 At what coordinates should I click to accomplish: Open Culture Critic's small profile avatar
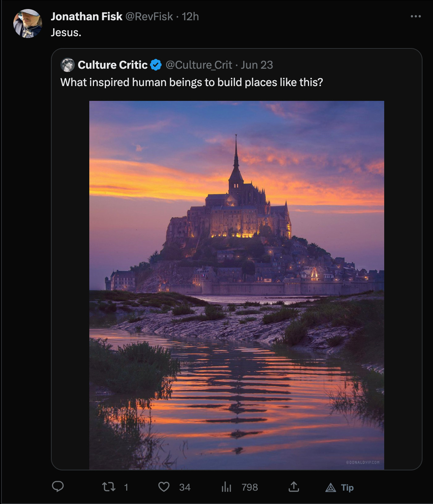click(68, 65)
